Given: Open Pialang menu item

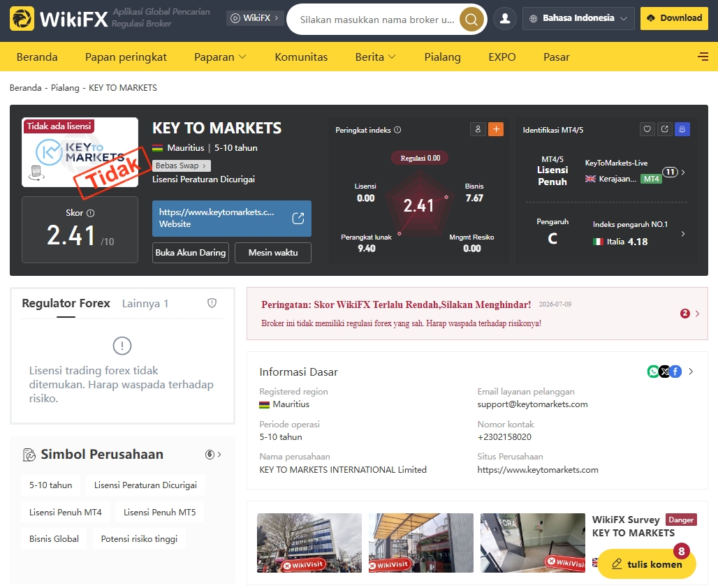Looking at the screenshot, I should click(442, 57).
